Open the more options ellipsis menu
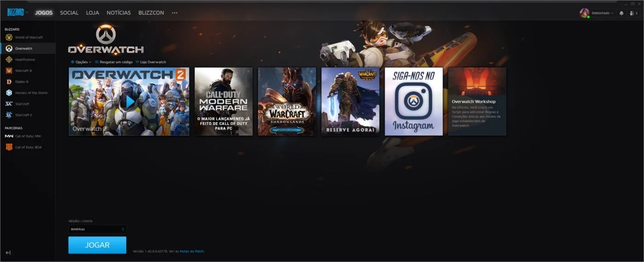 174,13
